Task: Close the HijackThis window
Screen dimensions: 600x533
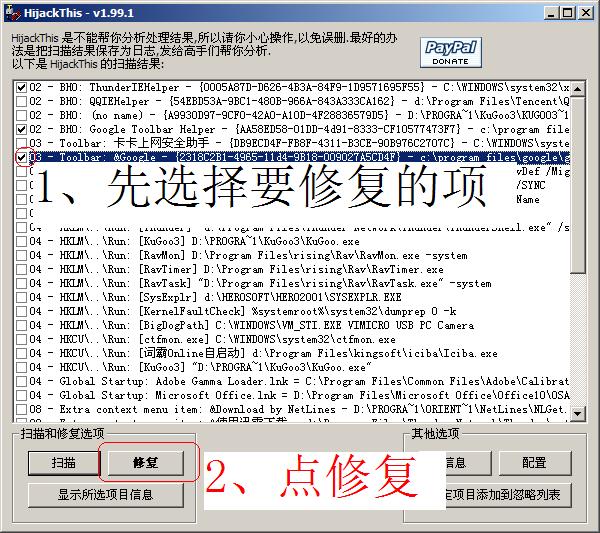Action: tap(585, 13)
